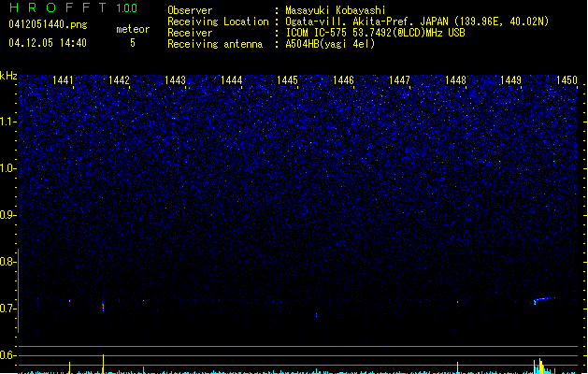
Task: Click the 1445 time axis label
Action: click(x=287, y=80)
